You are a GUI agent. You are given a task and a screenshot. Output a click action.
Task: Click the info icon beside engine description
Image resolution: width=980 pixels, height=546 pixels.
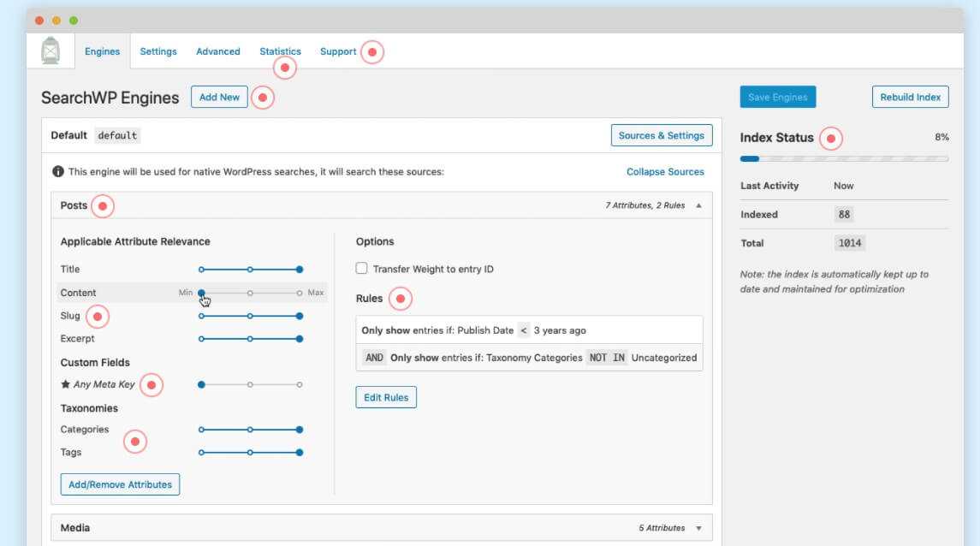pyautogui.click(x=57, y=172)
